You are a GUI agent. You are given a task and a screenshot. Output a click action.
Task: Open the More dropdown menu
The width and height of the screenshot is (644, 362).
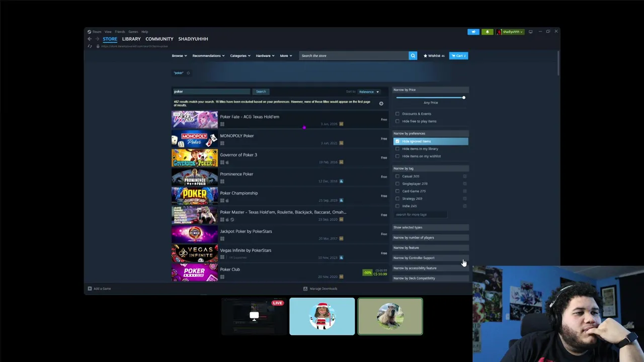[286, 56]
